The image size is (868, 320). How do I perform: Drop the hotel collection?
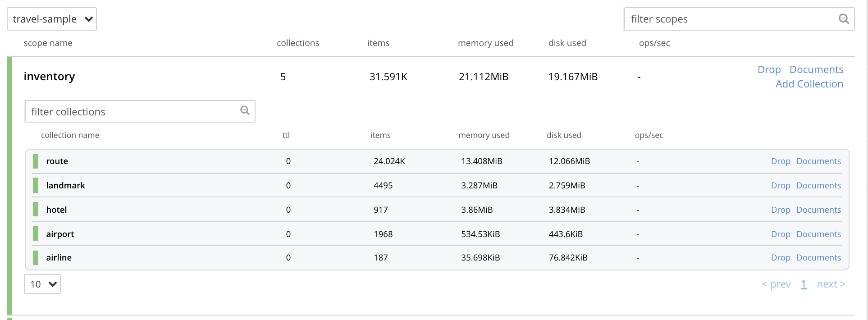pyautogui.click(x=781, y=210)
